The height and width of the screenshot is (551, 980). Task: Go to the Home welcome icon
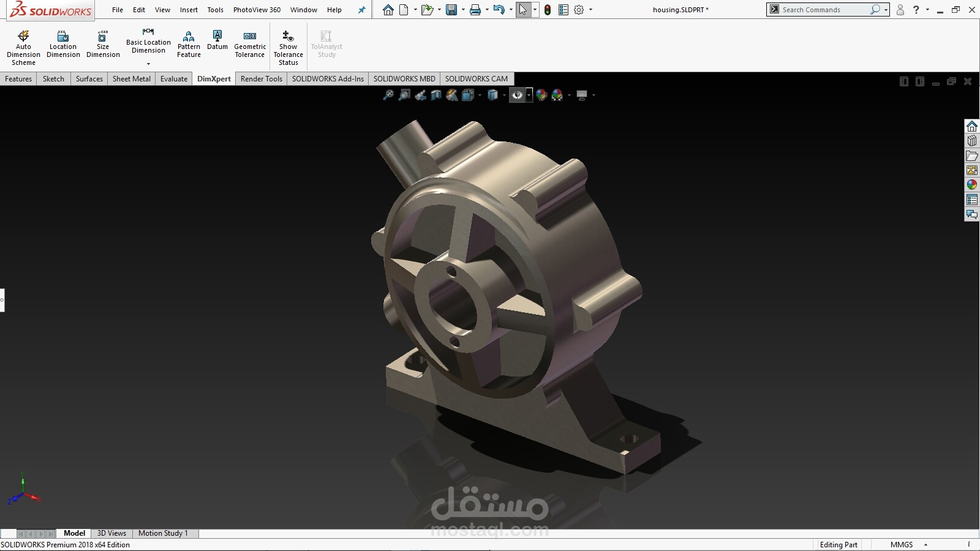coord(388,10)
